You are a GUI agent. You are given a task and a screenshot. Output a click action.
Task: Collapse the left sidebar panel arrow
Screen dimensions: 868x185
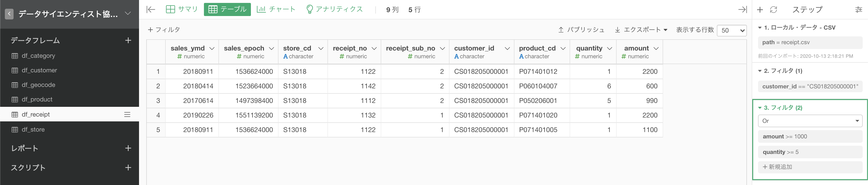[x=151, y=9]
